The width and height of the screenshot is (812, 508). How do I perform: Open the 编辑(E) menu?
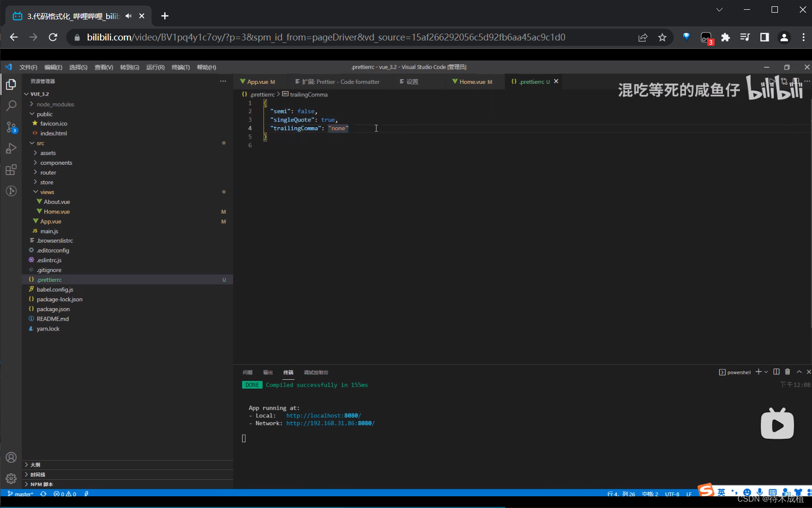point(53,67)
